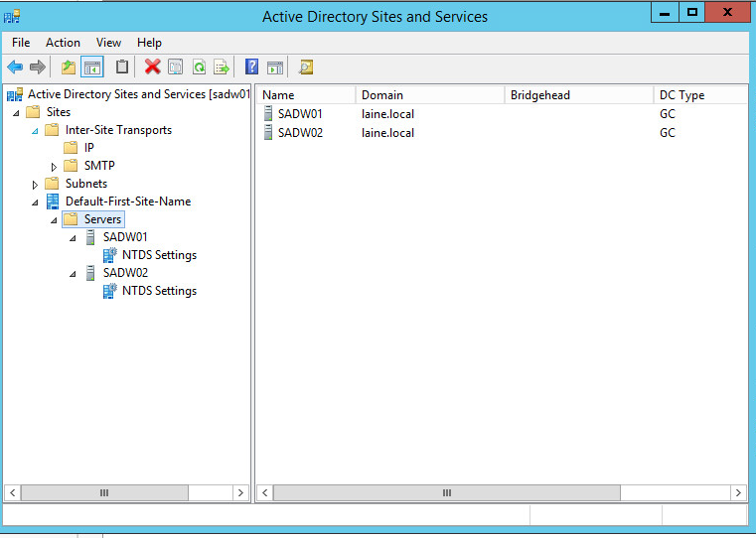The image size is (756, 538).
Task: Collapse SADW02 tree node arrow
Action: pyautogui.click(x=73, y=274)
